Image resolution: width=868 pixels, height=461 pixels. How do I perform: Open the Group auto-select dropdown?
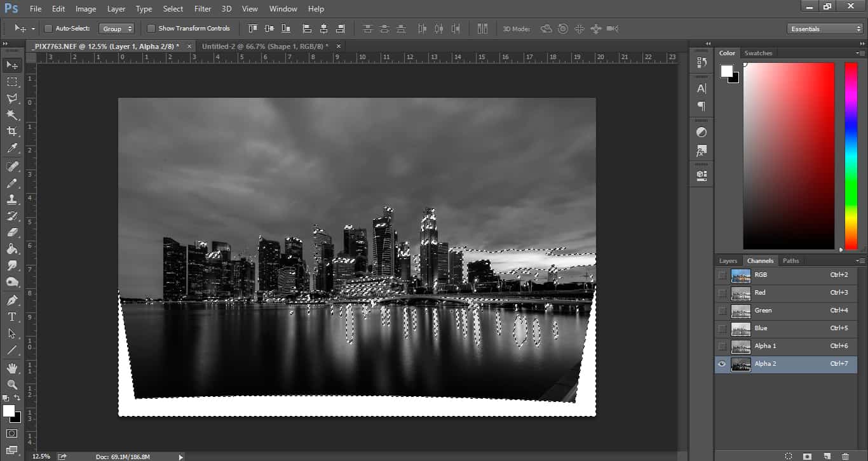click(x=117, y=29)
